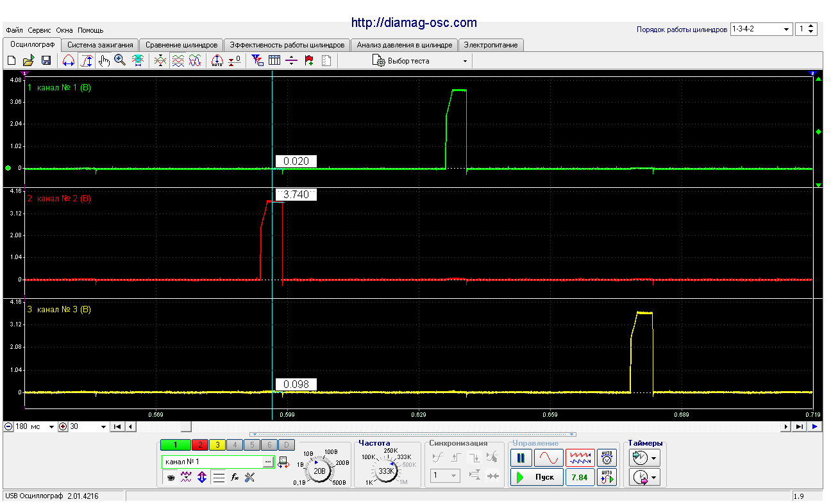Viewport: 831px width, 504px height.
Task: Open the 180 мс time scale dropdown
Action: tap(52, 426)
